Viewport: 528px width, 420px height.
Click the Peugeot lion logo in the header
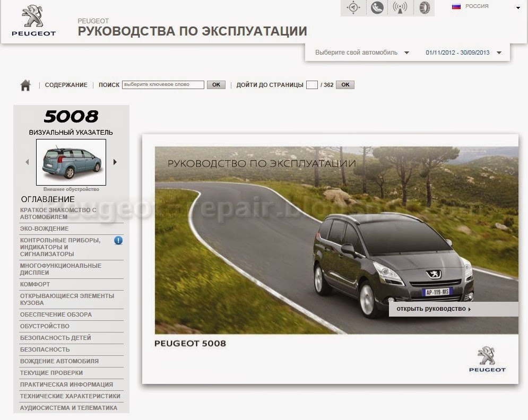pyautogui.click(x=33, y=21)
